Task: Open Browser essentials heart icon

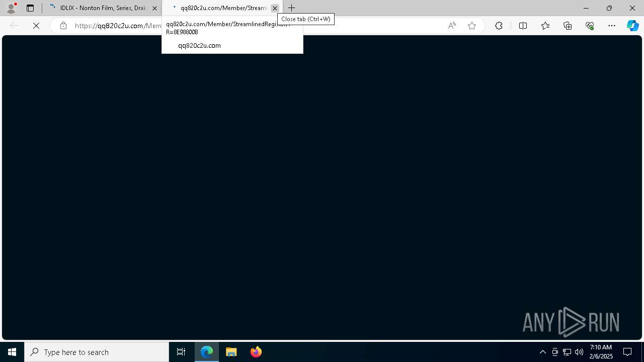Action: click(x=590, y=26)
